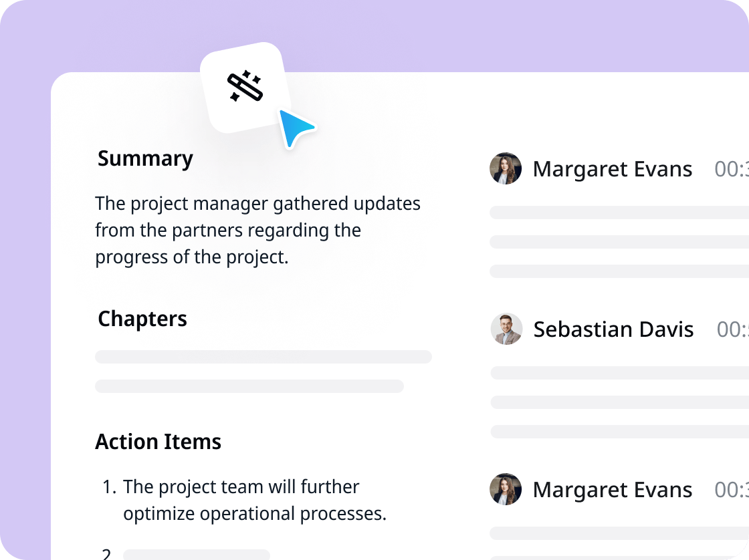Click the AI magic wand icon
This screenshot has width=749, height=560.
pos(245,88)
